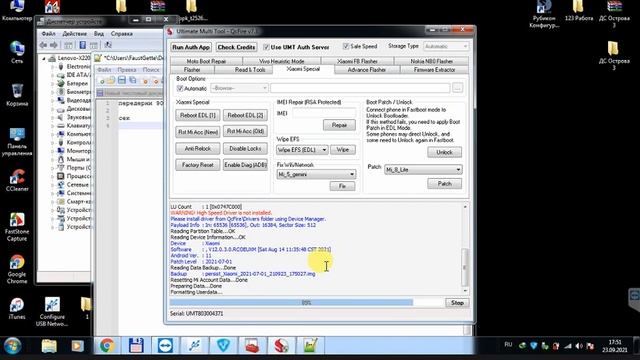Open the Moto Boot Repair tab
This screenshot has height=360, width=640.
point(206,61)
